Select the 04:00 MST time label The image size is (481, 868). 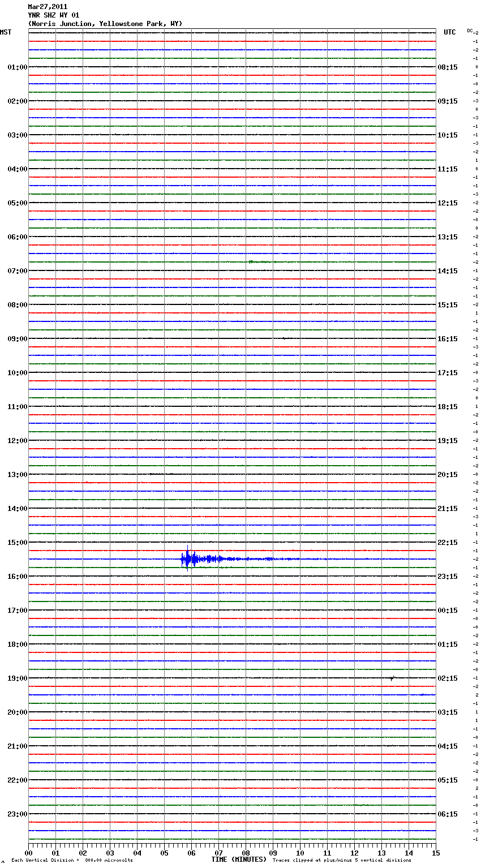point(18,169)
